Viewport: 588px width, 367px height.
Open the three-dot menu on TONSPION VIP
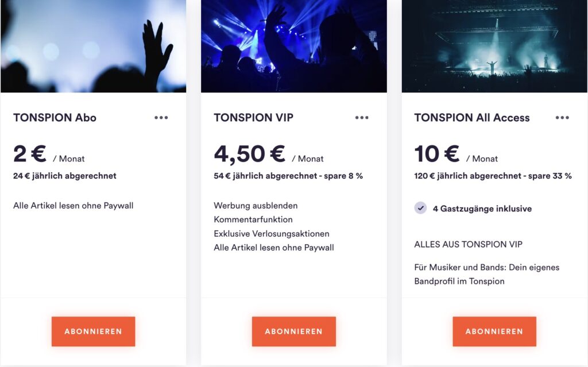(362, 118)
